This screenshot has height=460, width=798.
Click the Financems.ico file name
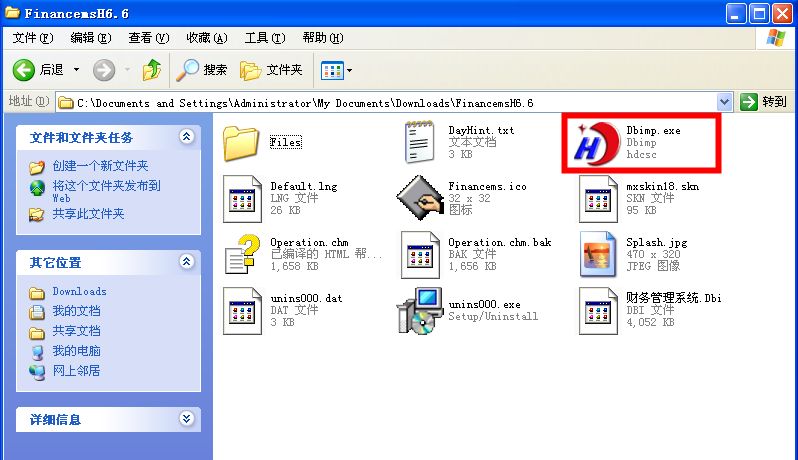pyautogui.click(x=487, y=186)
